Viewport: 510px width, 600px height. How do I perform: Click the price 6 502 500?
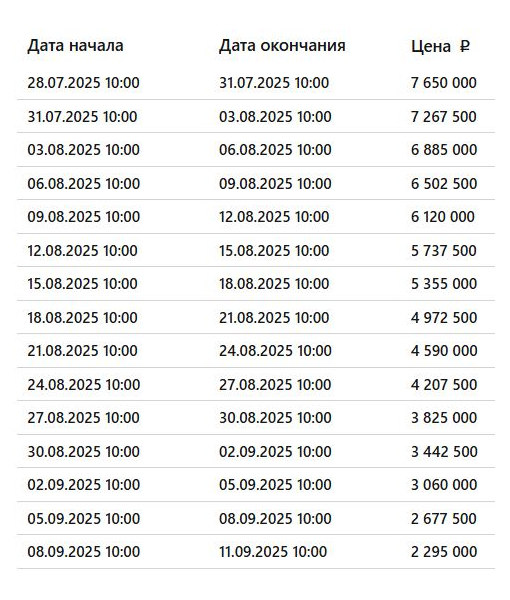[444, 183]
